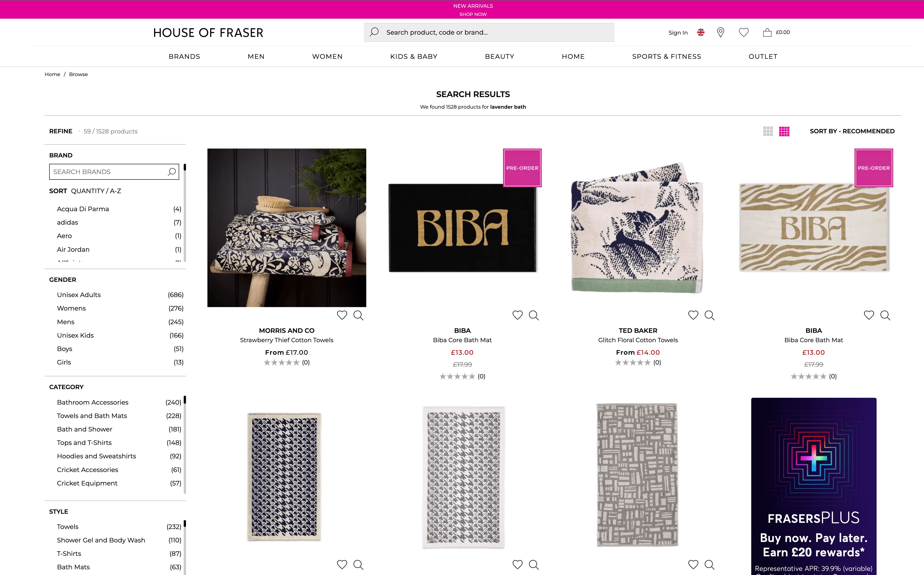Add the Ted Baker Glitch towels to wishlist
924x575 pixels.
click(693, 315)
